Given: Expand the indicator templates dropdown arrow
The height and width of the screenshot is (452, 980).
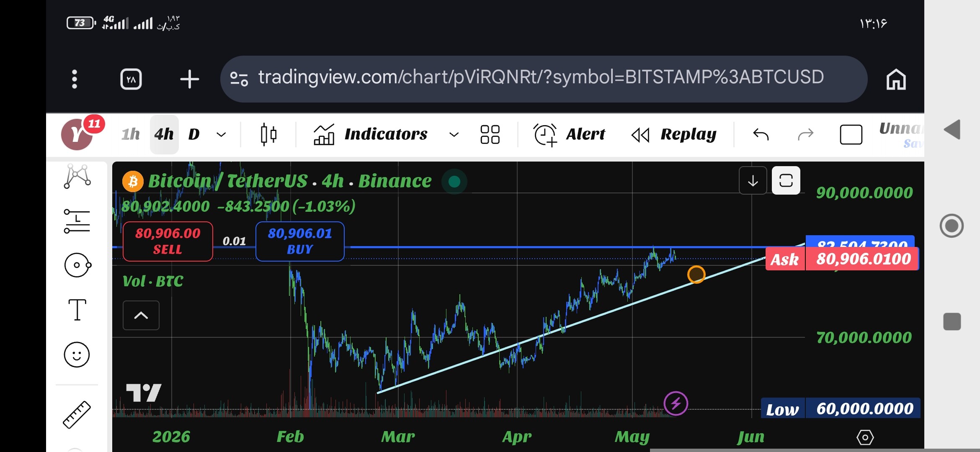Looking at the screenshot, I should (x=454, y=134).
